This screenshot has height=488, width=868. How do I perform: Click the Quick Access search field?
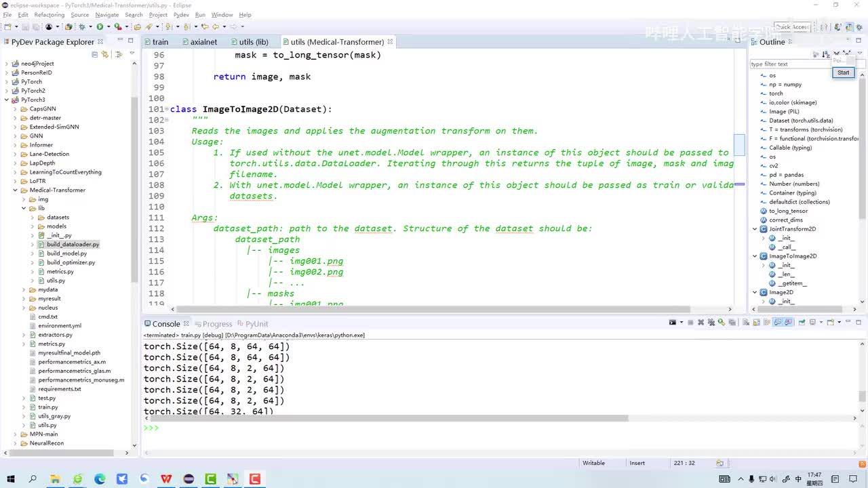pyautogui.click(x=792, y=27)
